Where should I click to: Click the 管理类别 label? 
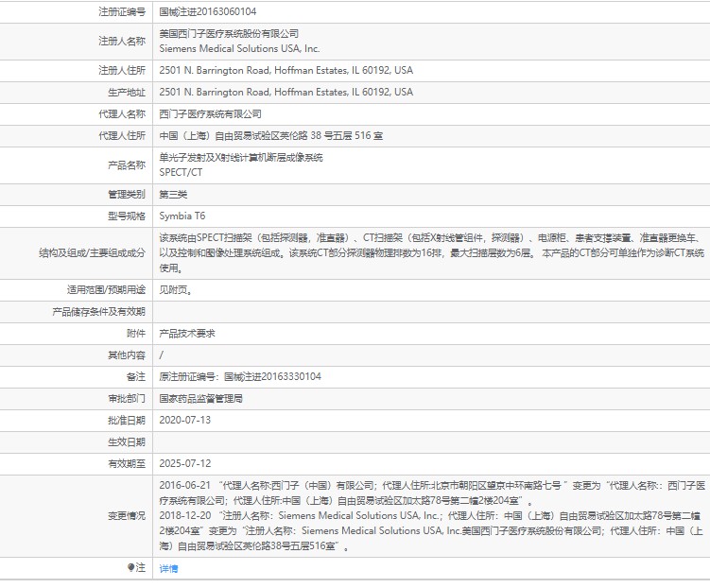coord(127,195)
